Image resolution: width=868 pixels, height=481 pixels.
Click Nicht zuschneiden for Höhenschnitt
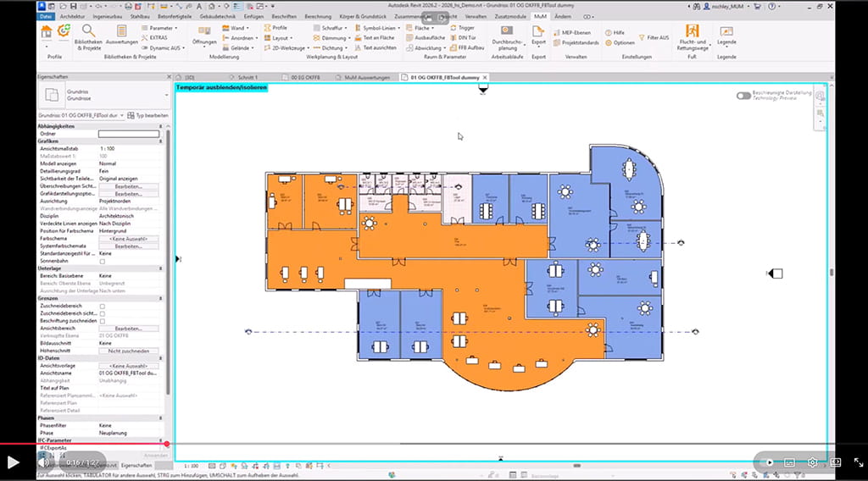click(129, 351)
